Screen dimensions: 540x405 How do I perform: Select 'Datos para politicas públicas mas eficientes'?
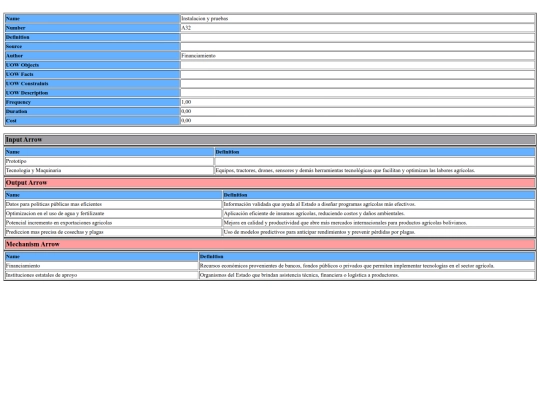[x=54, y=204]
